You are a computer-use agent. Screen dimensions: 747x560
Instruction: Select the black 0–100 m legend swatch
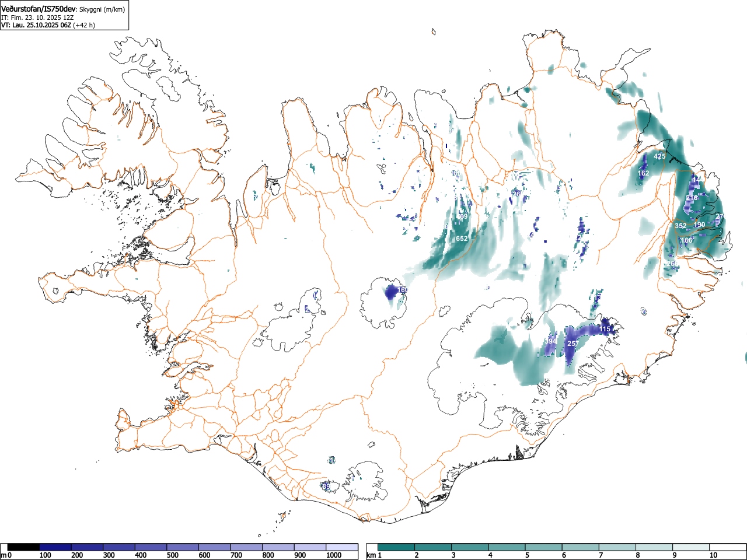point(24,547)
